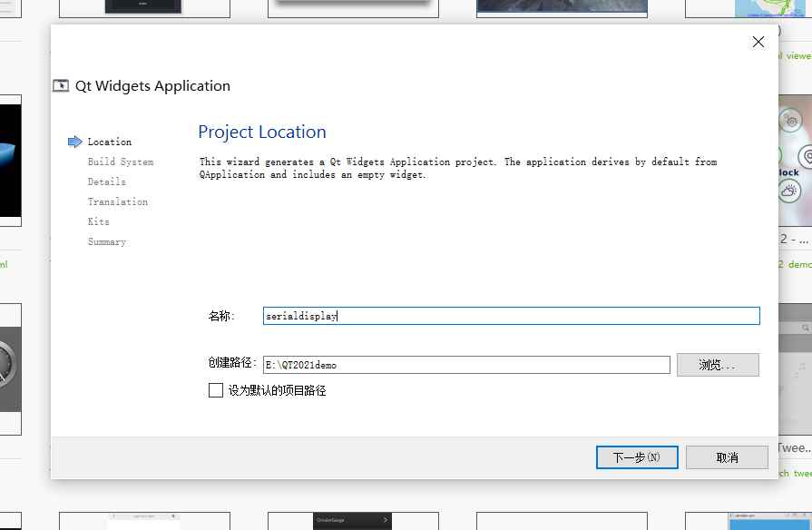Select the Location wizard step arrow icon
Viewport: 812px width, 530px height.
(75, 142)
